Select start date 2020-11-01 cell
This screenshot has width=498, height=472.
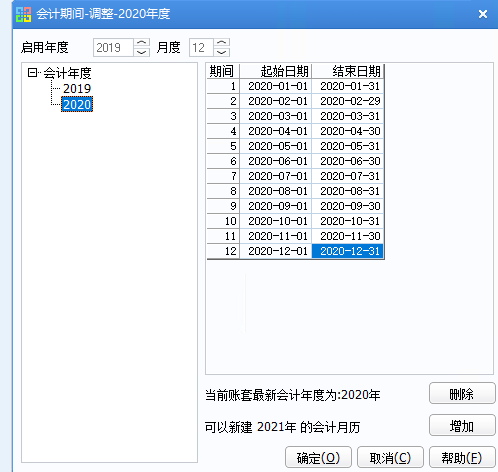(x=276, y=236)
